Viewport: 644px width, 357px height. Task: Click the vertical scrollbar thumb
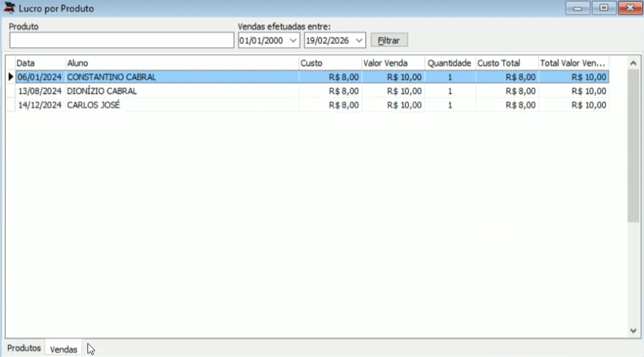[633, 146]
